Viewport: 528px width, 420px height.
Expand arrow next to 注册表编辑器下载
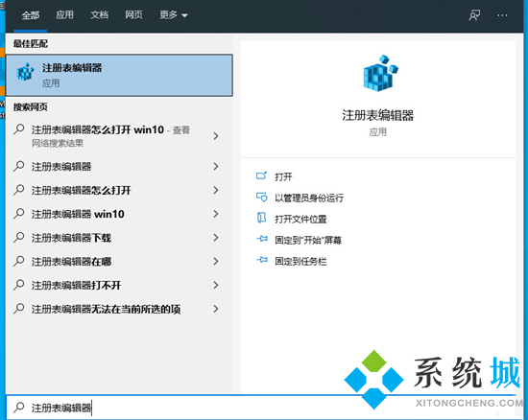(x=216, y=238)
